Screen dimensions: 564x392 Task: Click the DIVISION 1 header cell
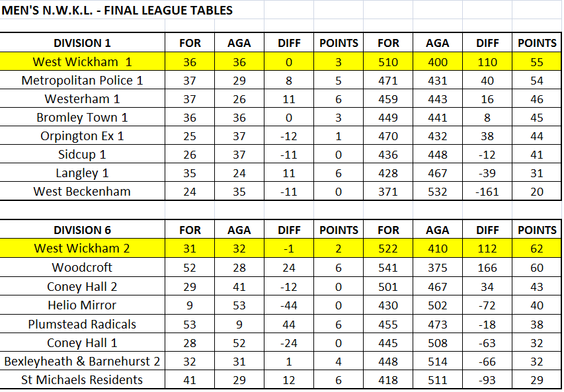[x=83, y=43]
